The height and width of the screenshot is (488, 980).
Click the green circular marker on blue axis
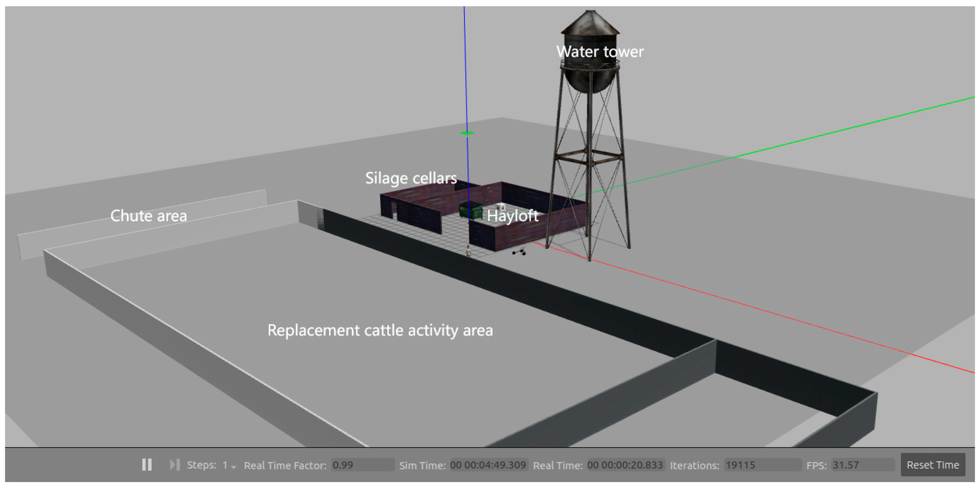[467, 133]
